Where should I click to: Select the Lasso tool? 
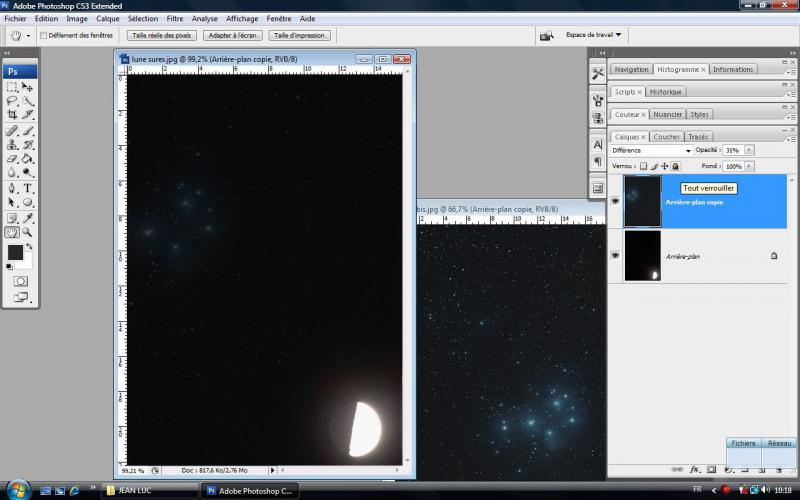pyautogui.click(x=12, y=101)
